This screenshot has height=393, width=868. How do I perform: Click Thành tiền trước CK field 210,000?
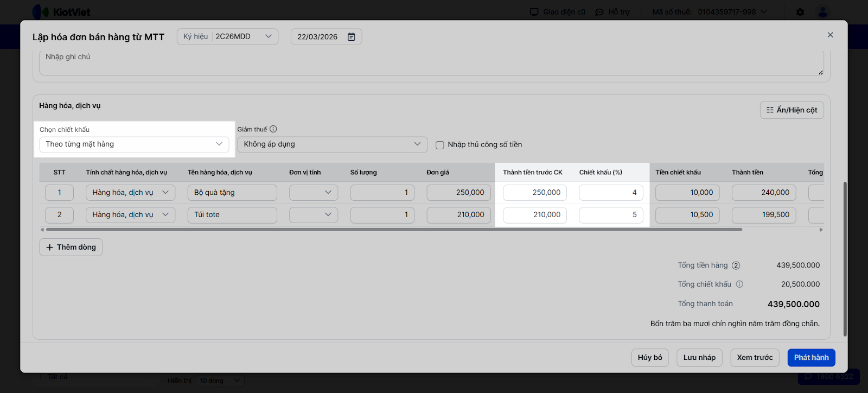535,215
